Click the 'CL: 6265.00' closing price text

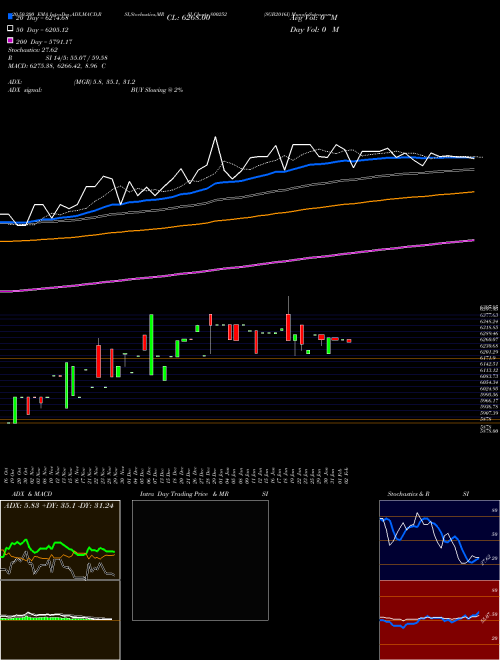pos(188,18)
